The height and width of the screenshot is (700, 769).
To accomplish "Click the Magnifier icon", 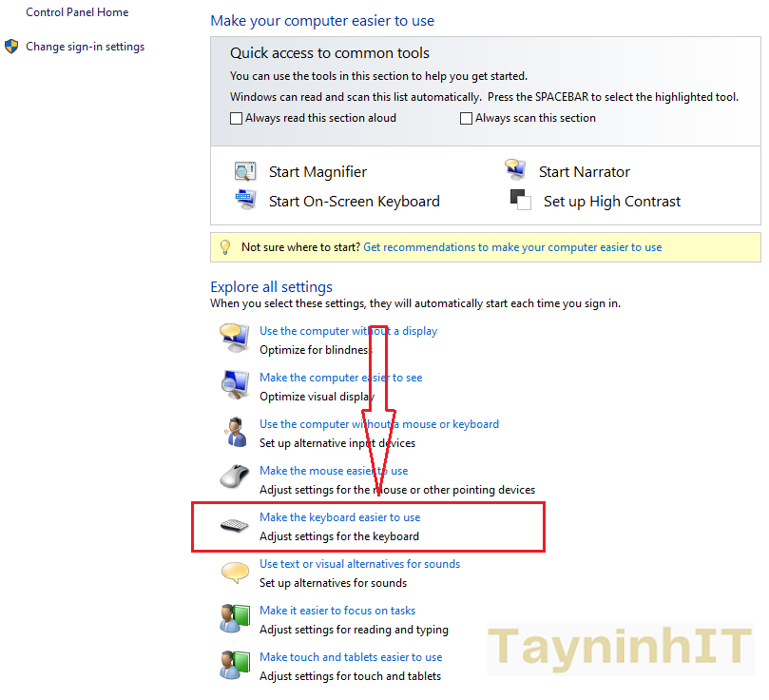I will click(245, 171).
